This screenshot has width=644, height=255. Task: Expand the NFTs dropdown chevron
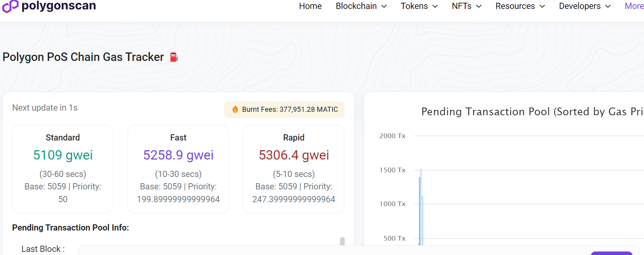(x=479, y=6)
